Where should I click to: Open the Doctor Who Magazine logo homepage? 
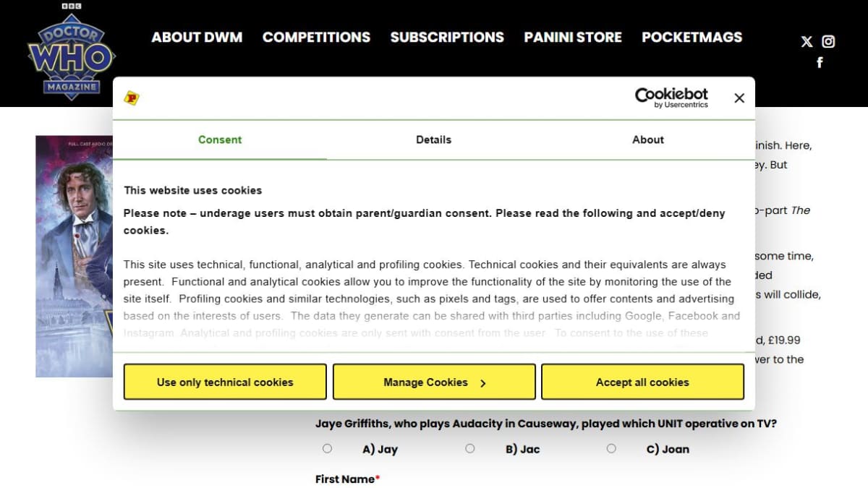coord(71,52)
